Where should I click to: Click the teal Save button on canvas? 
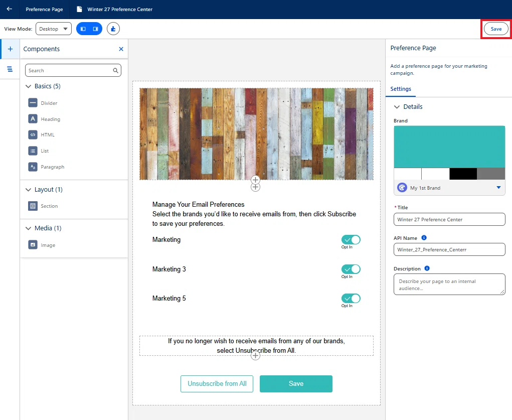point(296,384)
